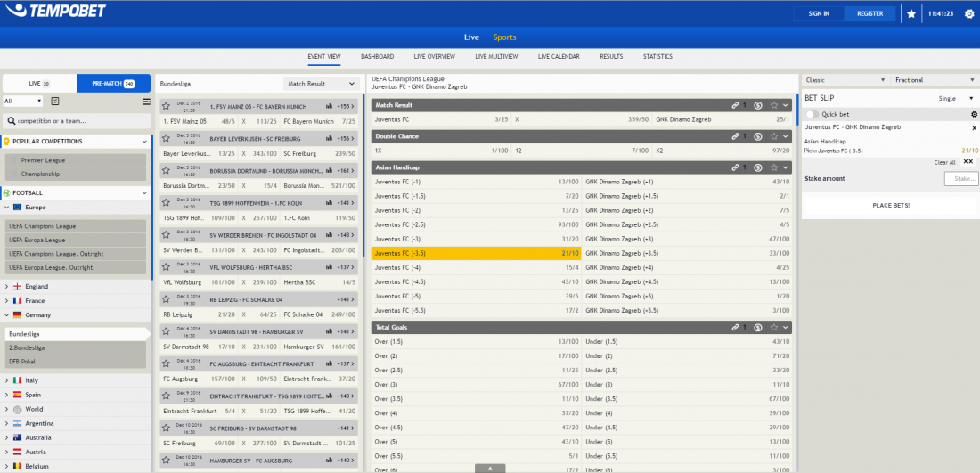Click link icon in Double Chance header
Image resolution: width=980 pixels, height=473 pixels.
[x=736, y=136]
